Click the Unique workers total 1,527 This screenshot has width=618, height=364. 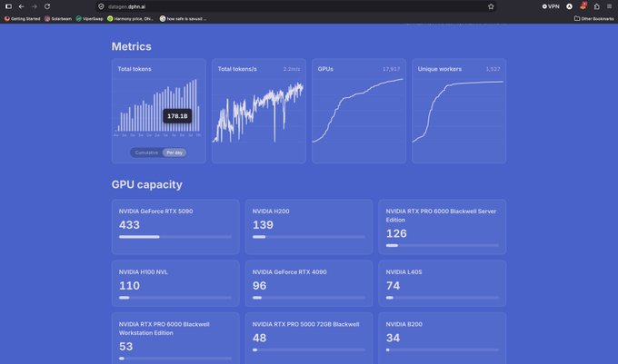[x=493, y=69]
